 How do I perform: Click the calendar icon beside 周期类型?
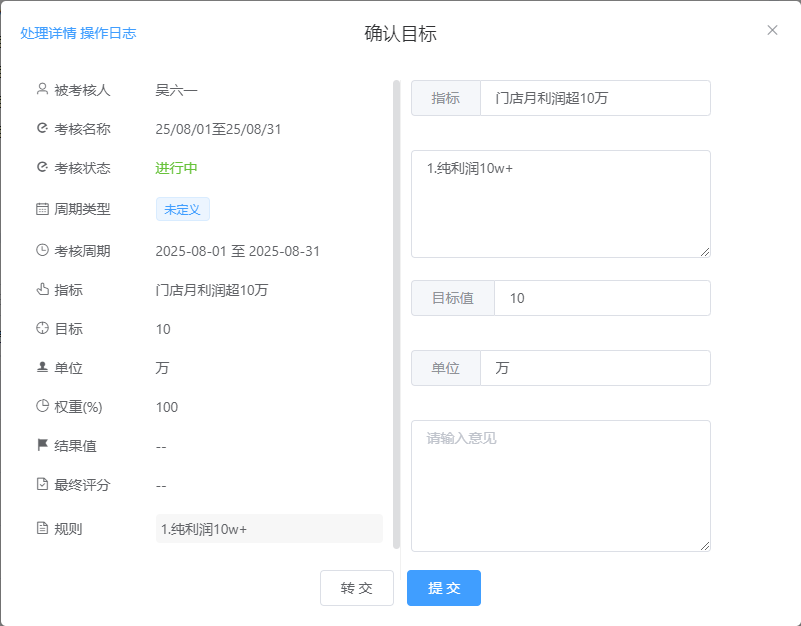pos(42,209)
